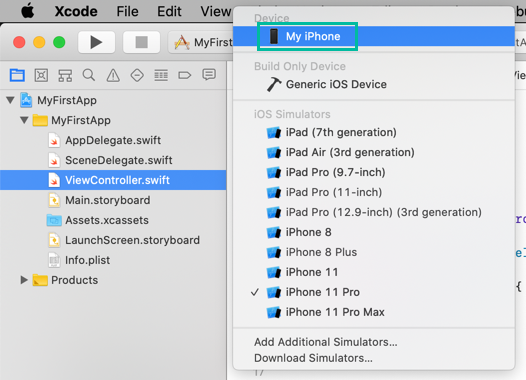Select the MyFirstApp project file
The height and width of the screenshot is (380, 526).
[58, 100]
